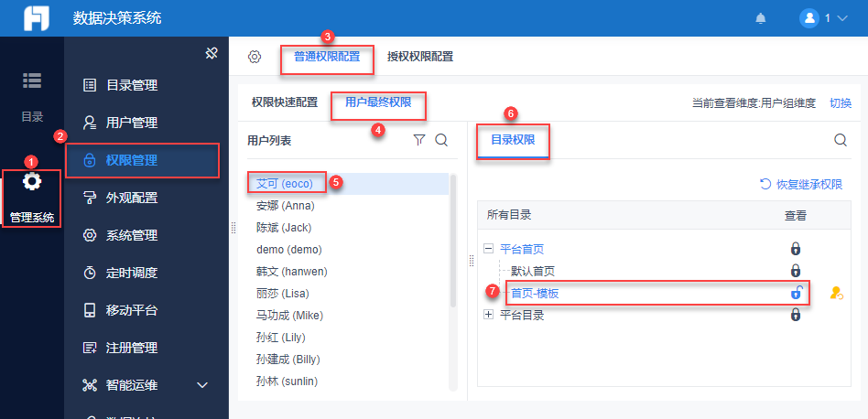868x419 pixels.
Task: Switch to 普通权限配置 tab
Action: point(327,57)
